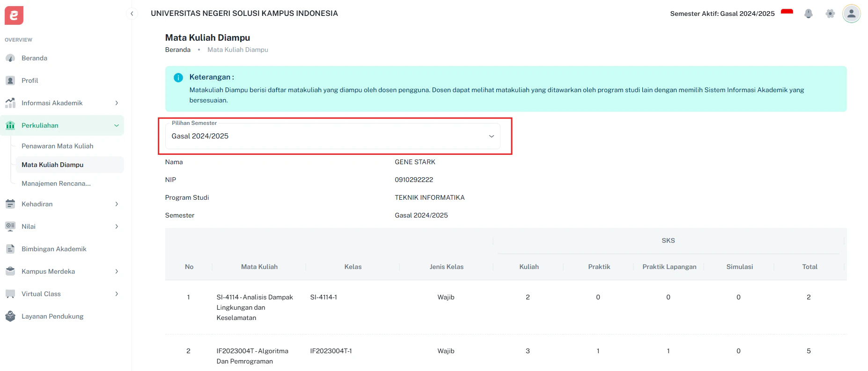
Task: Click 'IF2023004T - Algoritma Dan Pemrograman' cell
Action: point(252,356)
